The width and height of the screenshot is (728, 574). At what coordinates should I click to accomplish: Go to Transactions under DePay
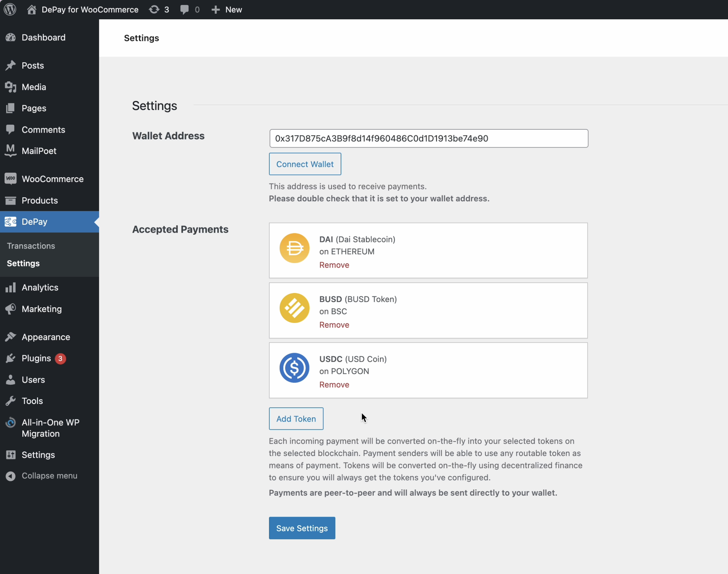pos(31,246)
